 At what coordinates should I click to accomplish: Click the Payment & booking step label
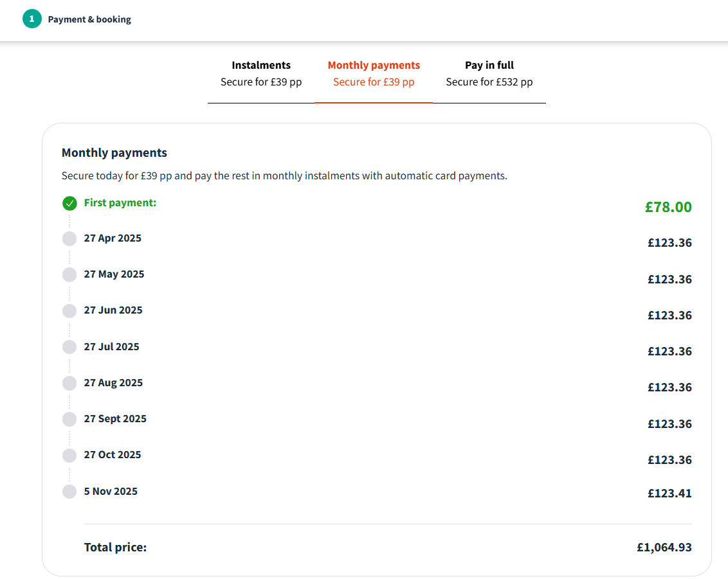pos(89,19)
